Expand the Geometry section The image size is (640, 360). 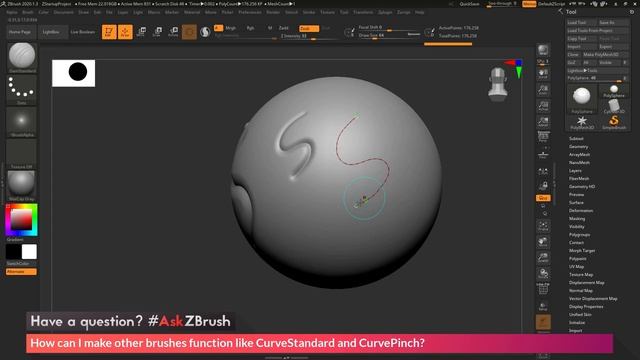pyautogui.click(x=579, y=147)
